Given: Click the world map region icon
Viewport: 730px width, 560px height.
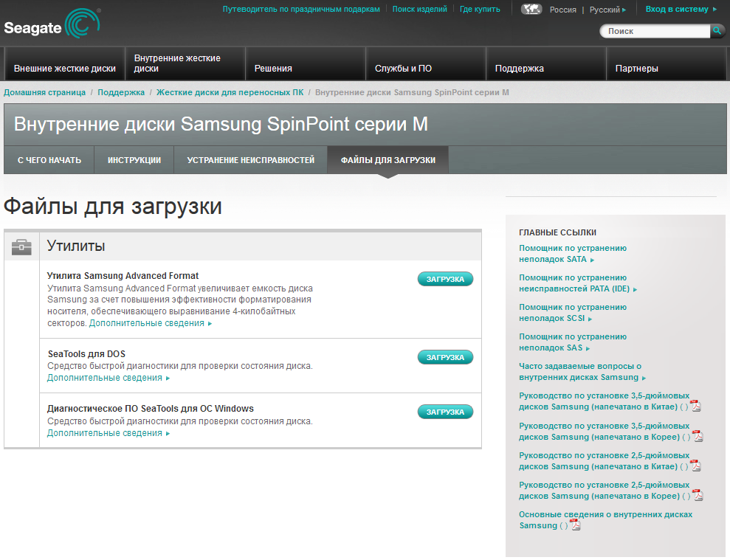Looking at the screenshot, I should coord(531,10).
